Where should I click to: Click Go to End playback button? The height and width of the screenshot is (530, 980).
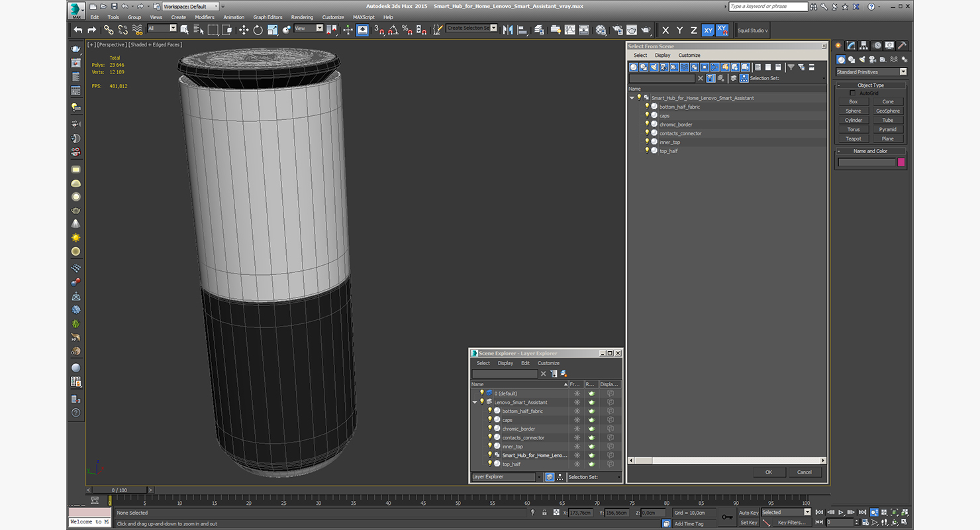coord(861,512)
